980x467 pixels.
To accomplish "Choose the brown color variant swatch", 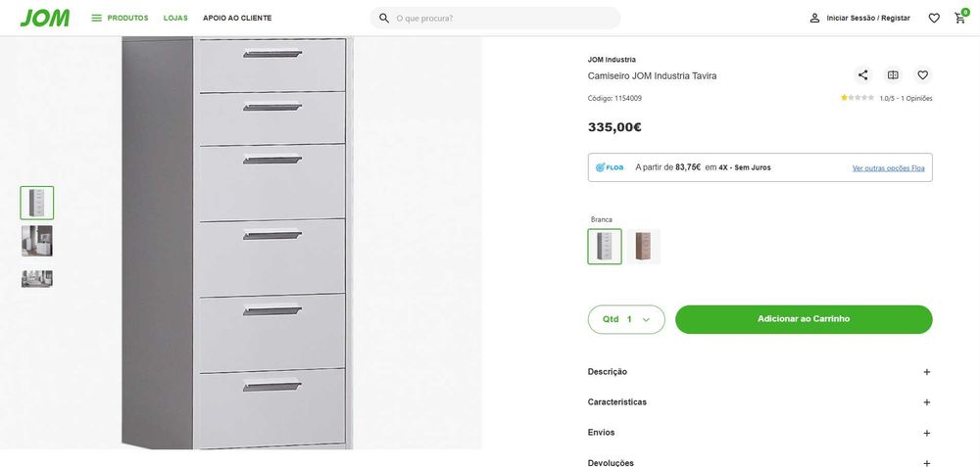I will (x=644, y=247).
